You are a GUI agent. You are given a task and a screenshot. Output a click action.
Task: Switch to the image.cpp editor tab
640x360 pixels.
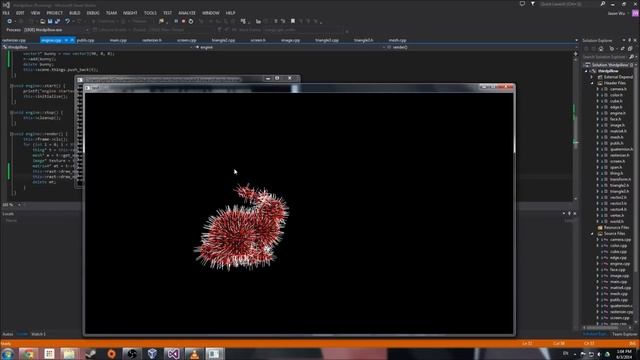pyautogui.click(x=291, y=40)
